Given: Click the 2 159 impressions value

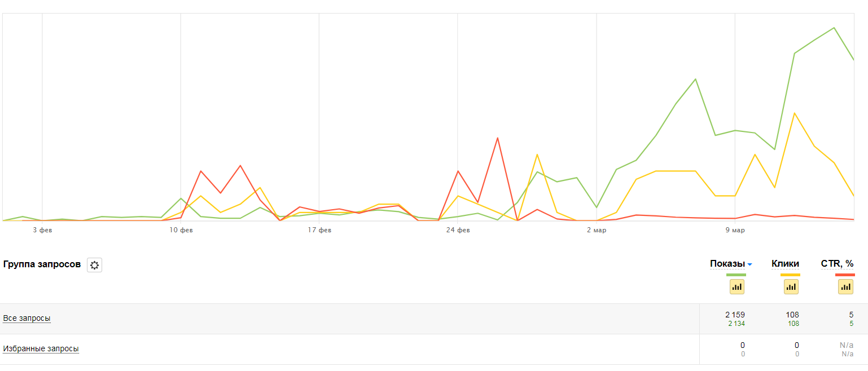Looking at the screenshot, I should (x=735, y=315).
